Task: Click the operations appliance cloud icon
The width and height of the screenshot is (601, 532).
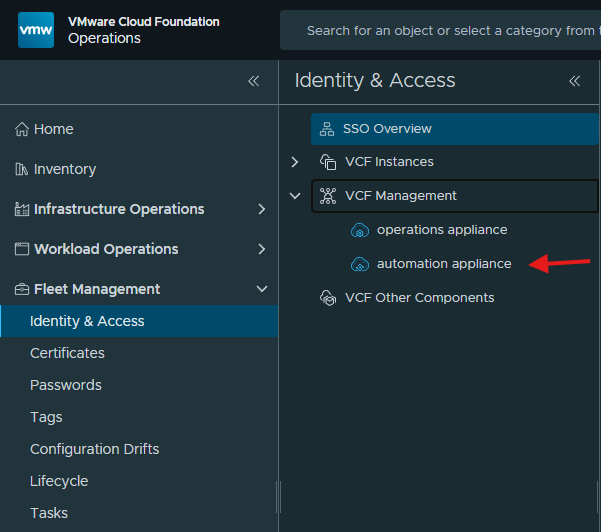Action: pyautogui.click(x=360, y=230)
